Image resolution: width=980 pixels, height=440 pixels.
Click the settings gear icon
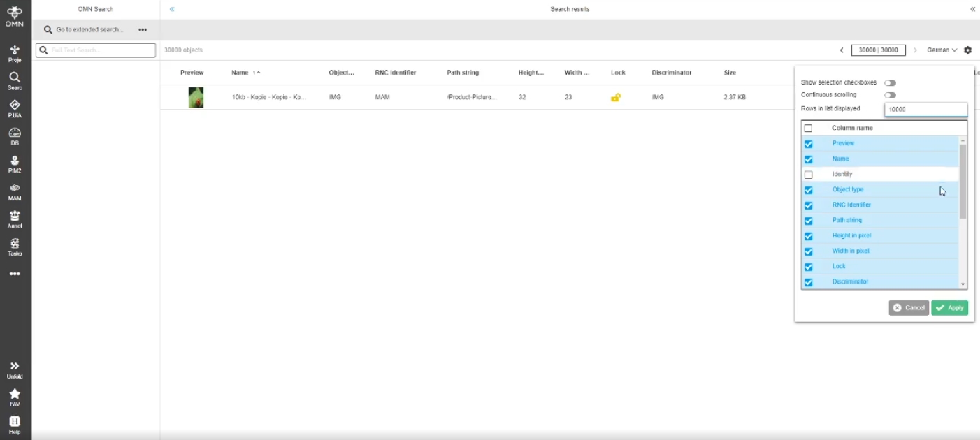pyautogui.click(x=967, y=50)
